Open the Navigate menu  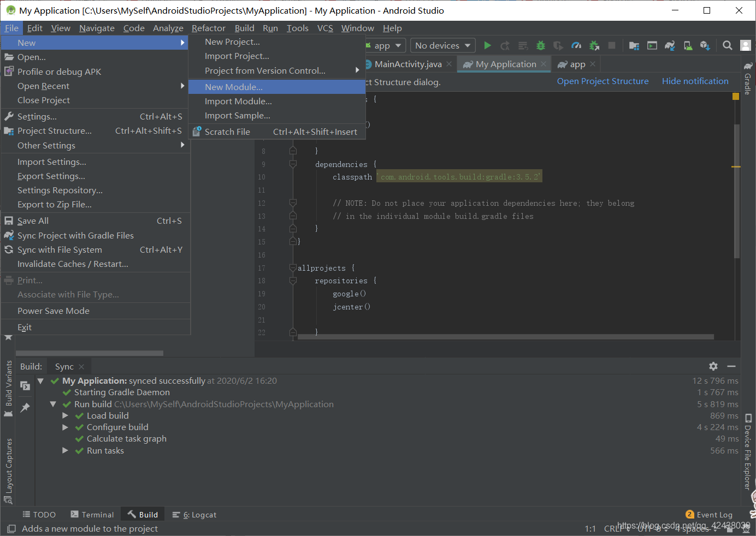pos(97,28)
